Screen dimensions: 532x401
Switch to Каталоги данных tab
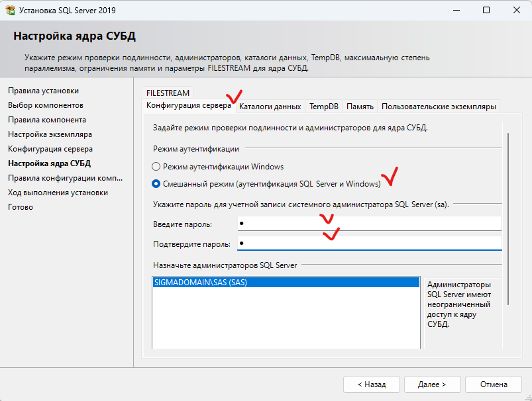pyautogui.click(x=270, y=107)
